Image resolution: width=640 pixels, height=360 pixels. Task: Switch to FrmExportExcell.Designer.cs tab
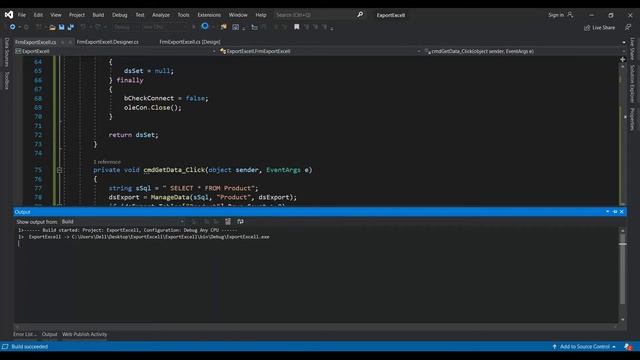point(107,42)
